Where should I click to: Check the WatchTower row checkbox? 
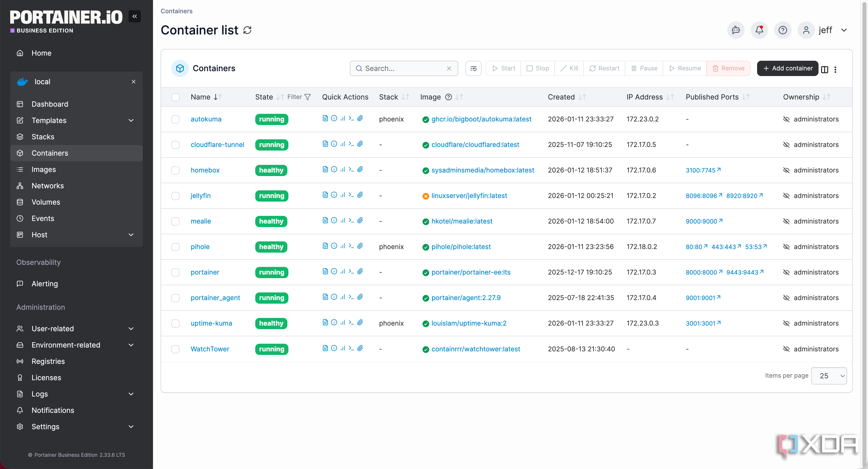coord(175,349)
